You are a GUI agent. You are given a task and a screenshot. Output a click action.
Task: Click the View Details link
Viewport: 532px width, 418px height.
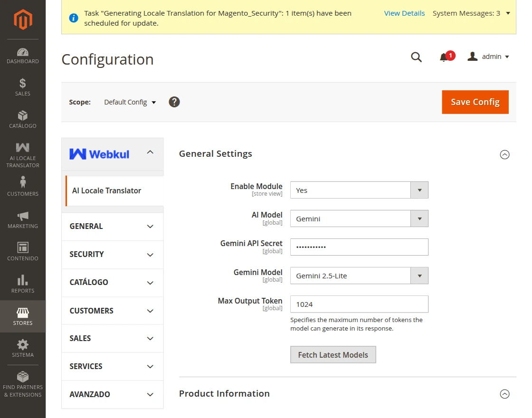[404, 13]
